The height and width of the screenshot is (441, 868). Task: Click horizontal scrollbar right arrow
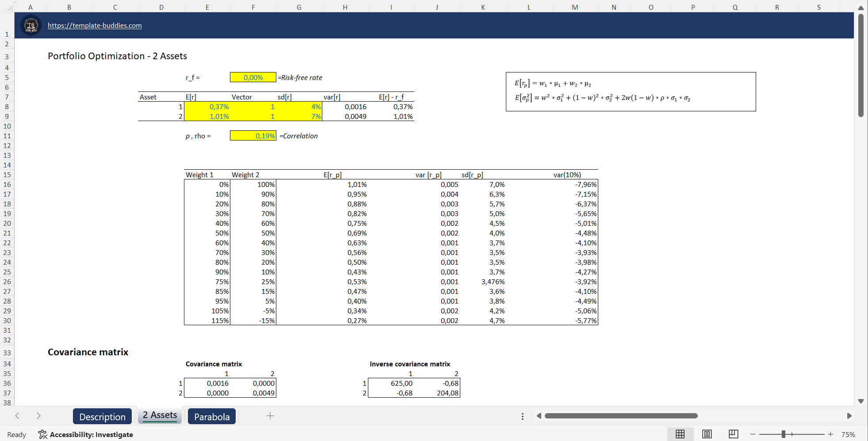click(x=849, y=416)
